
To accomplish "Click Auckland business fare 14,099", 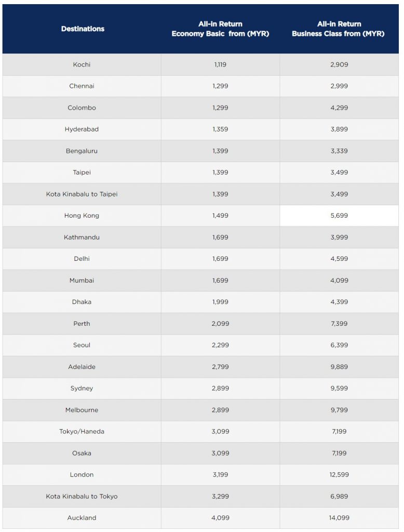I will click(339, 518).
